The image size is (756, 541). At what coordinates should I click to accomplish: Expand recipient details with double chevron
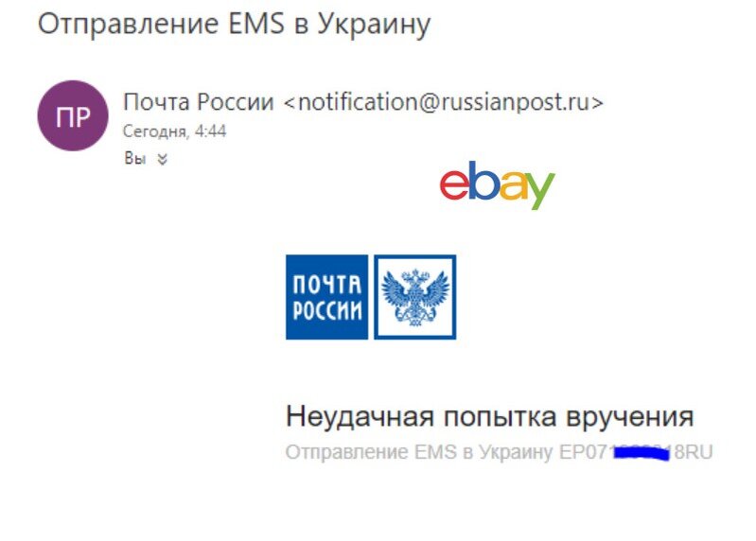[163, 159]
